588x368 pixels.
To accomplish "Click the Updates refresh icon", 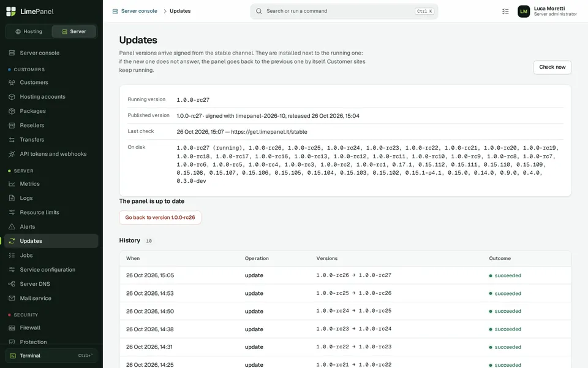I will (12, 241).
